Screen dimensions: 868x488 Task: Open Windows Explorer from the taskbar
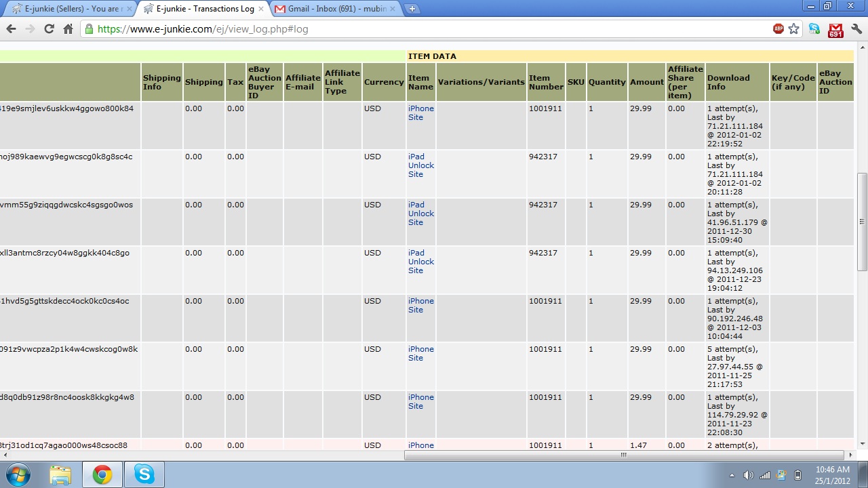tap(60, 474)
